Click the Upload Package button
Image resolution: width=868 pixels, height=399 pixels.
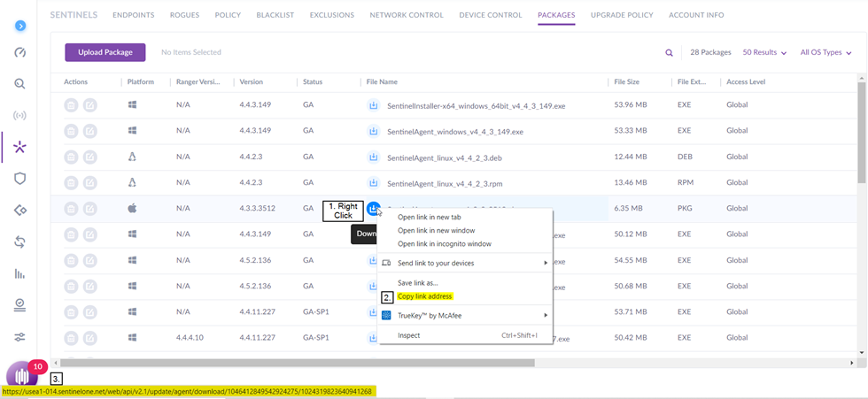point(105,52)
